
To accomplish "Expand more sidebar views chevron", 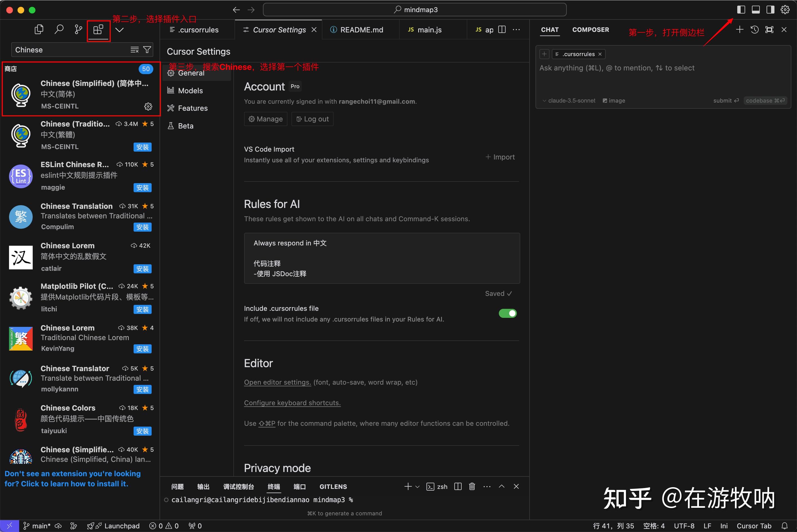I will (x=119, y=30).
